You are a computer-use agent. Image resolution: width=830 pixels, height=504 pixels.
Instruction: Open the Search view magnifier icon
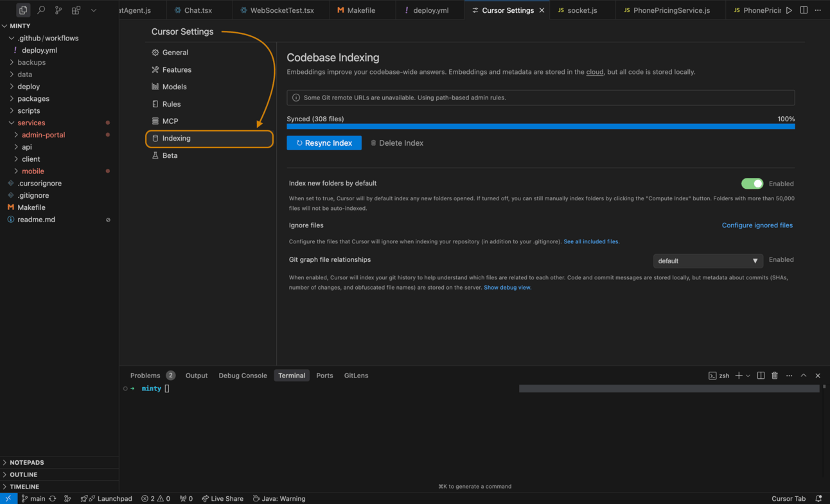pos(41,10)
